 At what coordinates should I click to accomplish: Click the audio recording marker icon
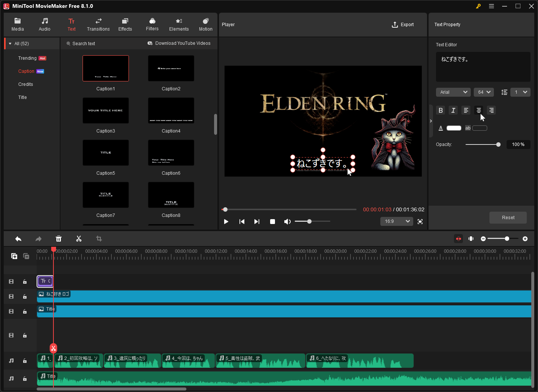tap(471, 239)
